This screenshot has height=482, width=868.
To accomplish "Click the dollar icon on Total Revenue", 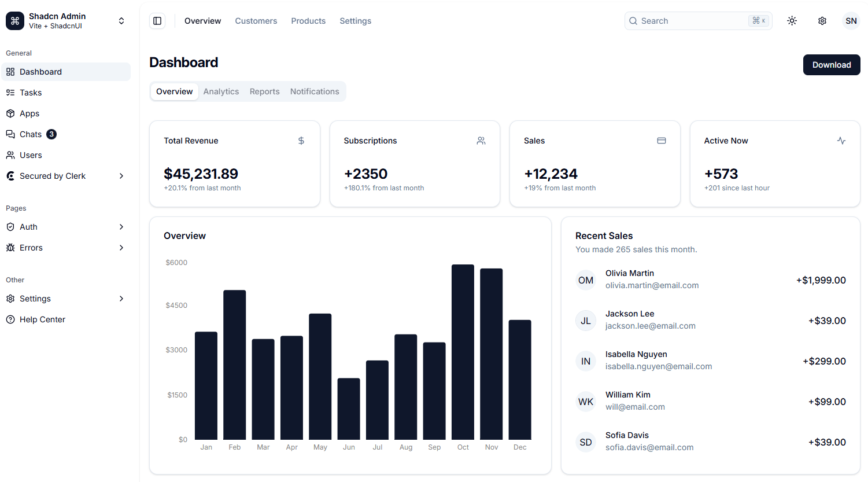I will tap(301, 141).
